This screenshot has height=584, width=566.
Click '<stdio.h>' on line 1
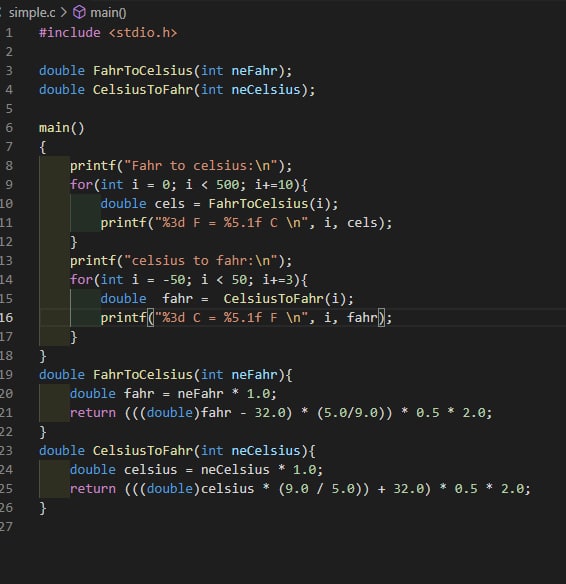pos(143,33)
